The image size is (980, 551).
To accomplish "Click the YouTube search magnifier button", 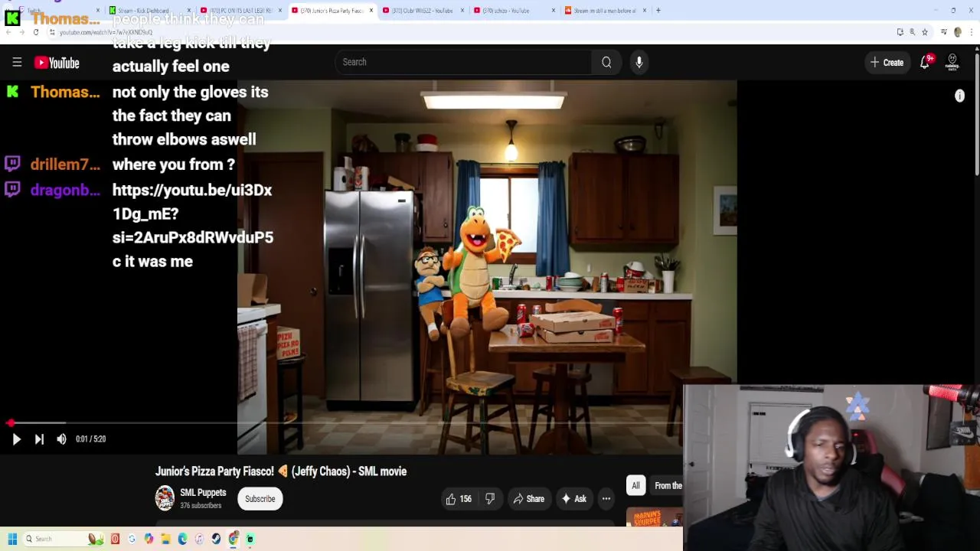I will tap(606, 62).
